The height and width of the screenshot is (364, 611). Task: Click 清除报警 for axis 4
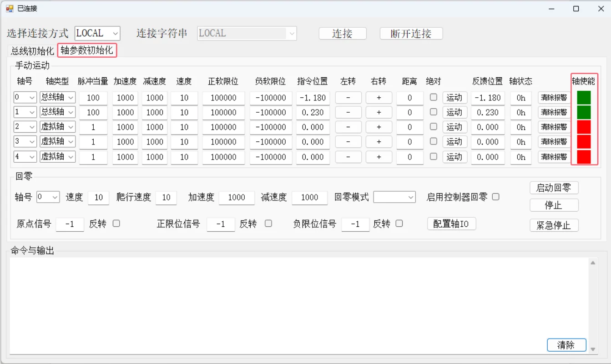click(x=553, y=156)
